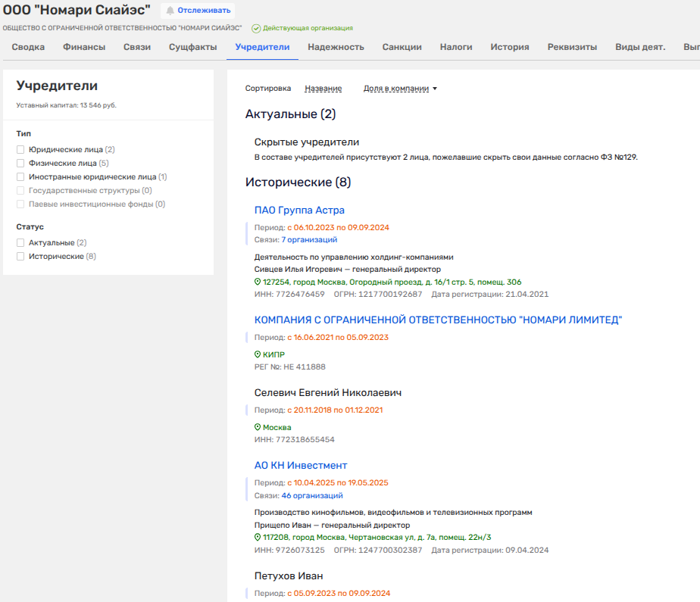Click the bell icon next to Отслеживать
The image size is (700, 602).
170,11
